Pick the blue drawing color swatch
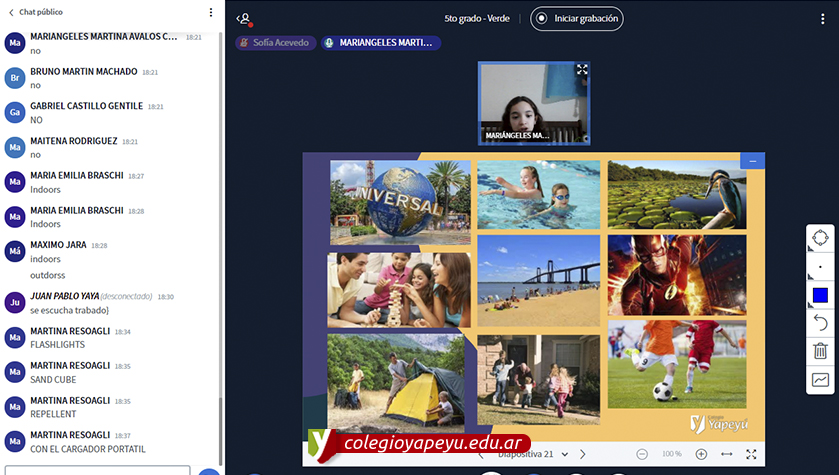839x475 pixels. pyautogui.click(x=820, y=295)
